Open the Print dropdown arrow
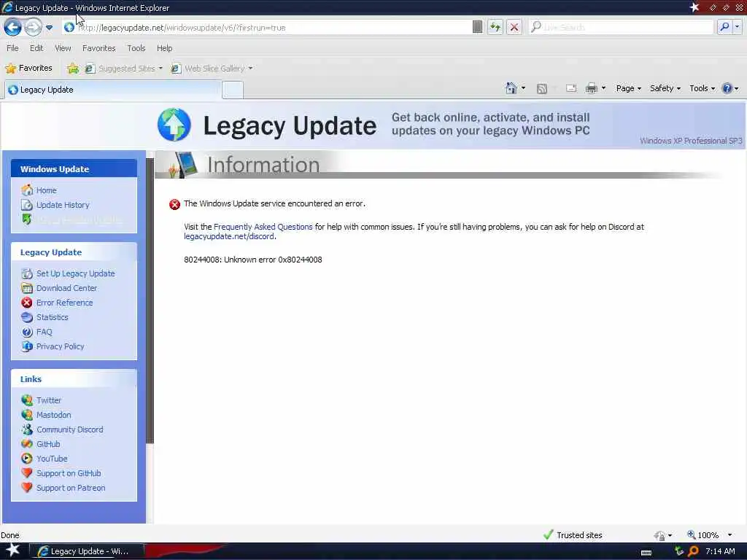 [x=603, y=88]
